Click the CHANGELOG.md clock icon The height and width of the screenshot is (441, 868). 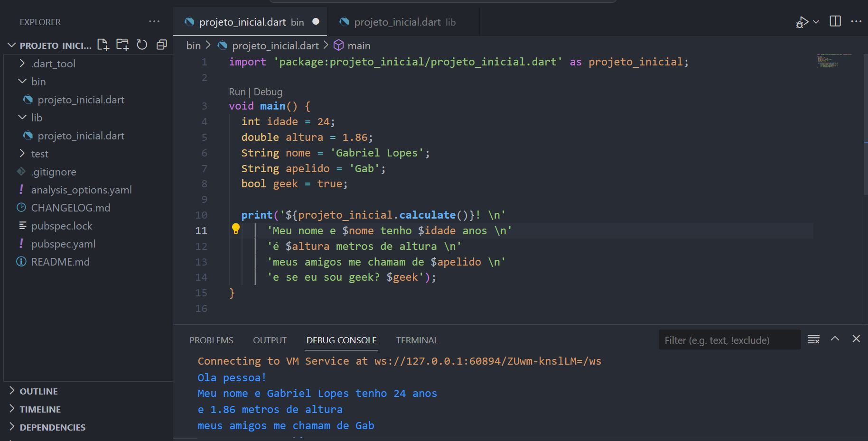click(21, 207)
